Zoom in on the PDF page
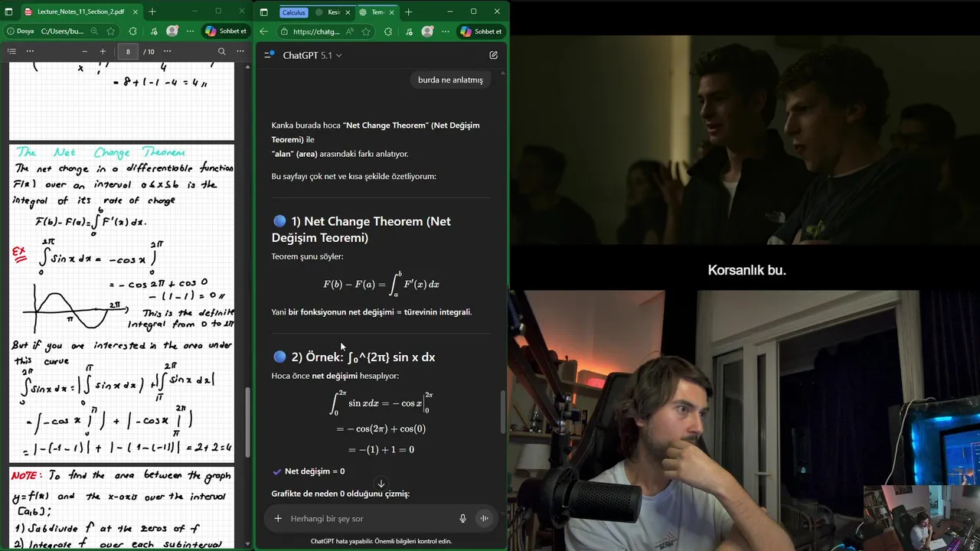Screen dimensions: 980x551 (103, 51)
